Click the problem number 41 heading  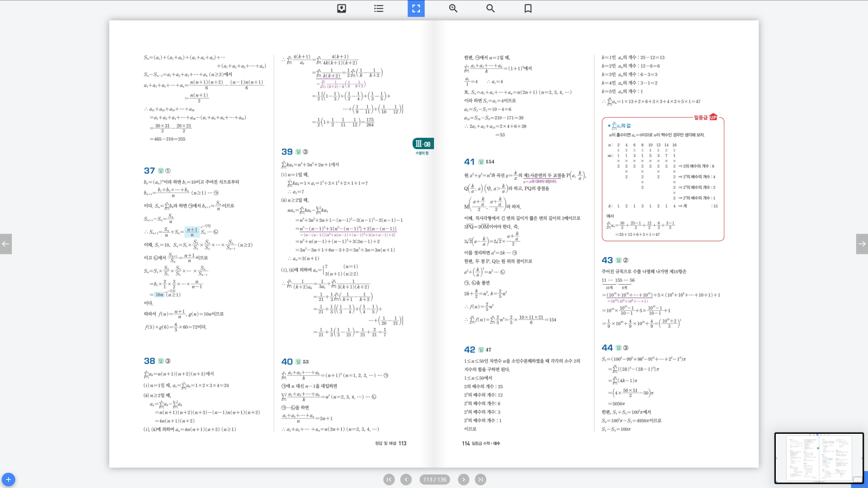point(469,162)
